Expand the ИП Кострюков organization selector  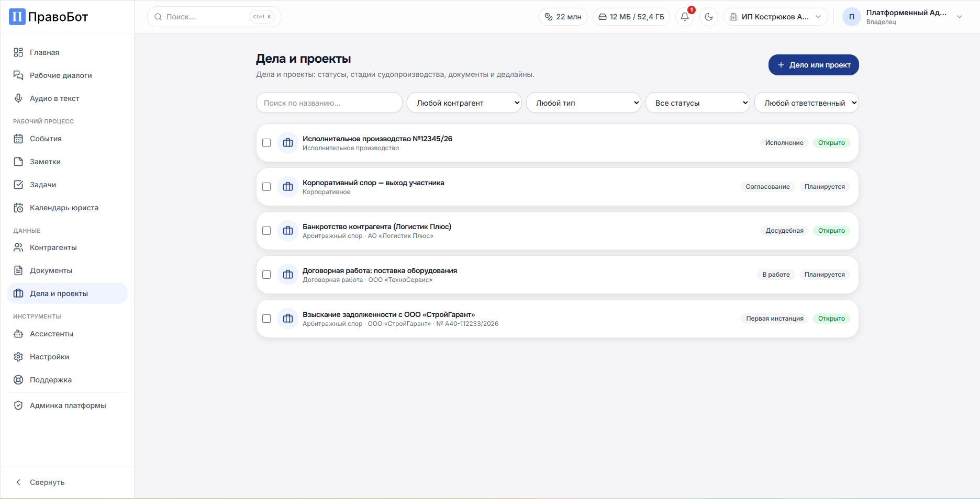point(776,17)
